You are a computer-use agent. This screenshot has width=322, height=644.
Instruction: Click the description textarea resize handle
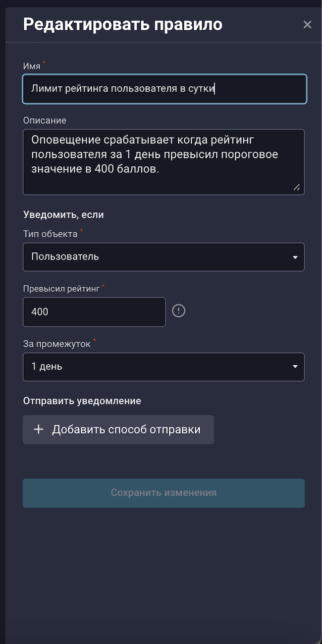(296, 187)
